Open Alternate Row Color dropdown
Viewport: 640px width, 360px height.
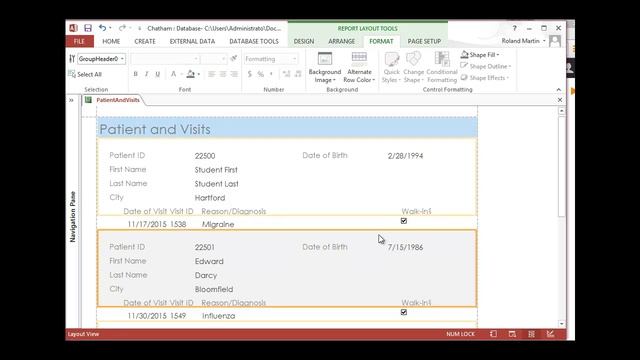pyautogui.click(x=359, y=68)
